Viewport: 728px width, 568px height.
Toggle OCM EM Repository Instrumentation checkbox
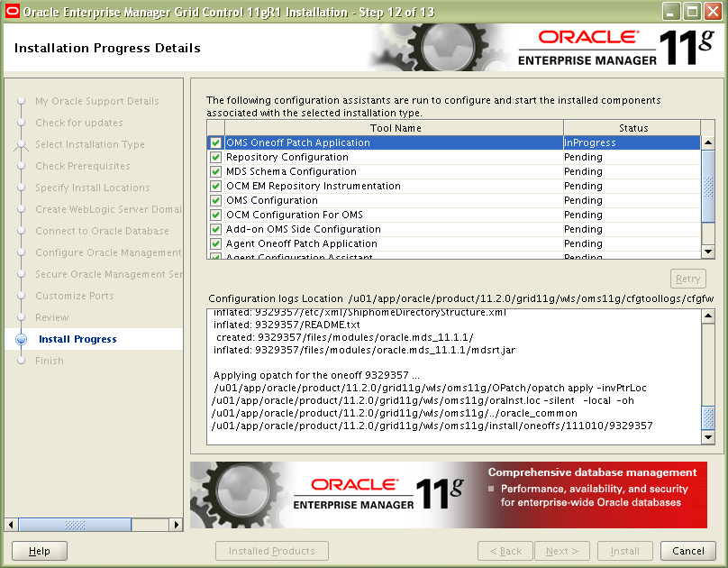(215, 186)
